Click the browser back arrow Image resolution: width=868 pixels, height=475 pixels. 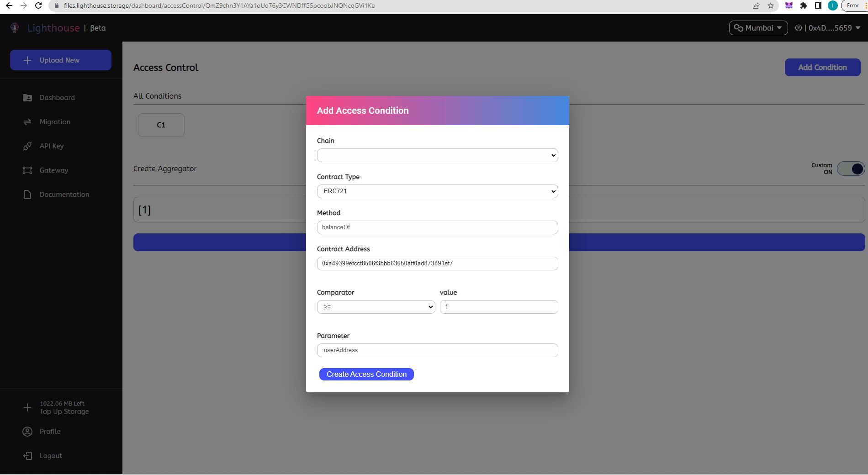[9, 5]
